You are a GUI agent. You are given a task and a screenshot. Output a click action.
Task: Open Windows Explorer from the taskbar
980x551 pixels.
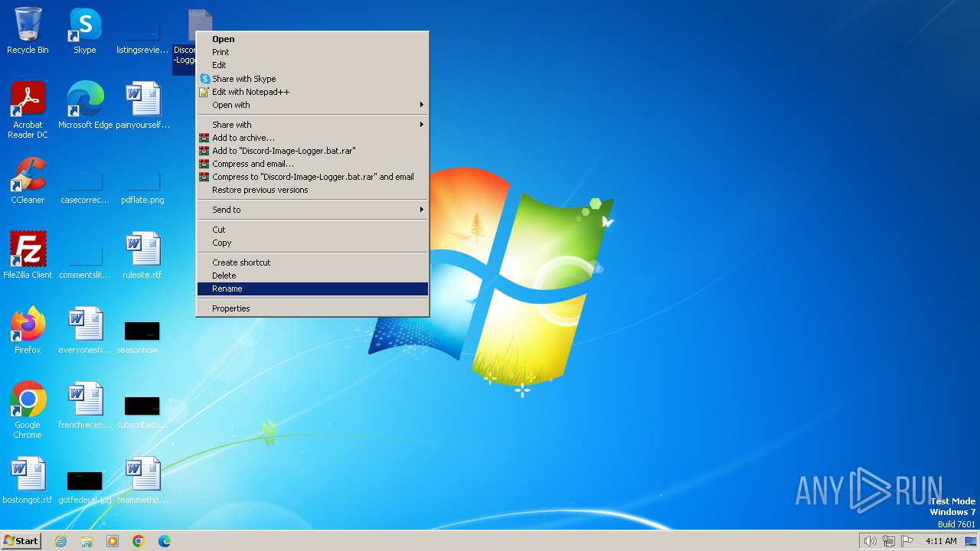click(x=87, y=541)
